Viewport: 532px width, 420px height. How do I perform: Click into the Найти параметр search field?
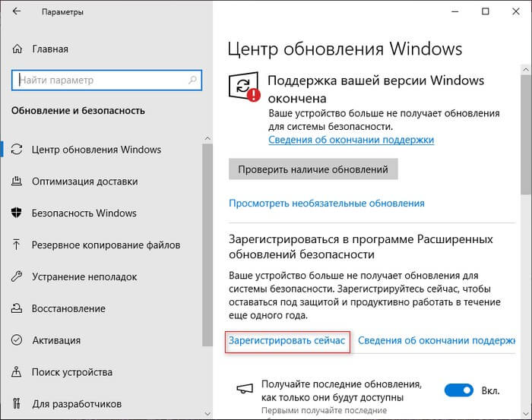coord(99,80)
